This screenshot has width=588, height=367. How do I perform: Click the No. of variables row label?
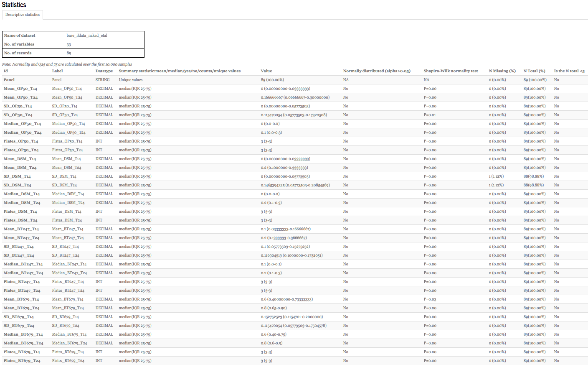[x=19, y=44]
